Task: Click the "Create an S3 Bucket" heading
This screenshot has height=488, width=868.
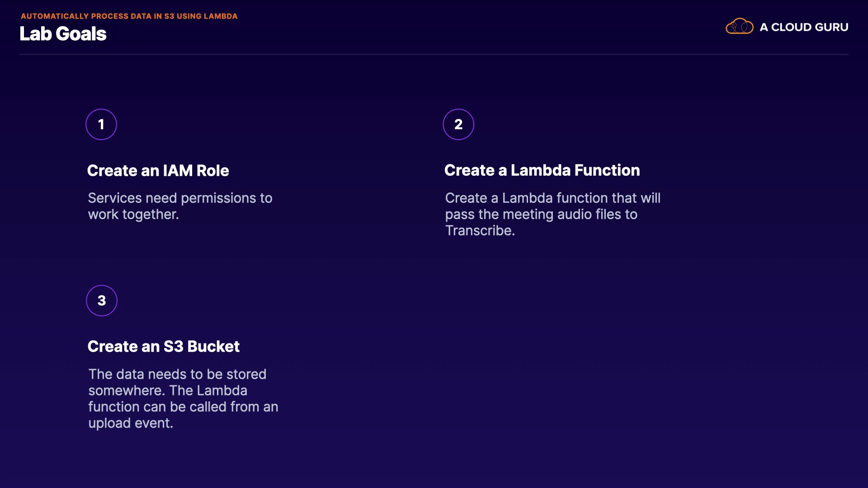Action: (163, 347)
